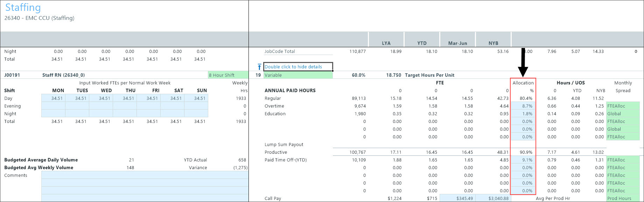Select the Paid Time Off 9.1% allocation
The image size is (644, 202).
click(x=523, y=160)
